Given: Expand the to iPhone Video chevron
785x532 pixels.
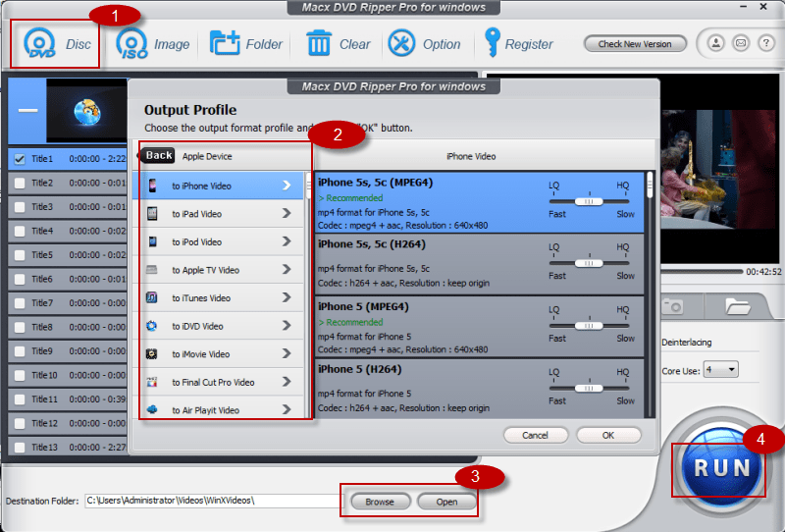Looking at the screenshot, I should [287, 186].
